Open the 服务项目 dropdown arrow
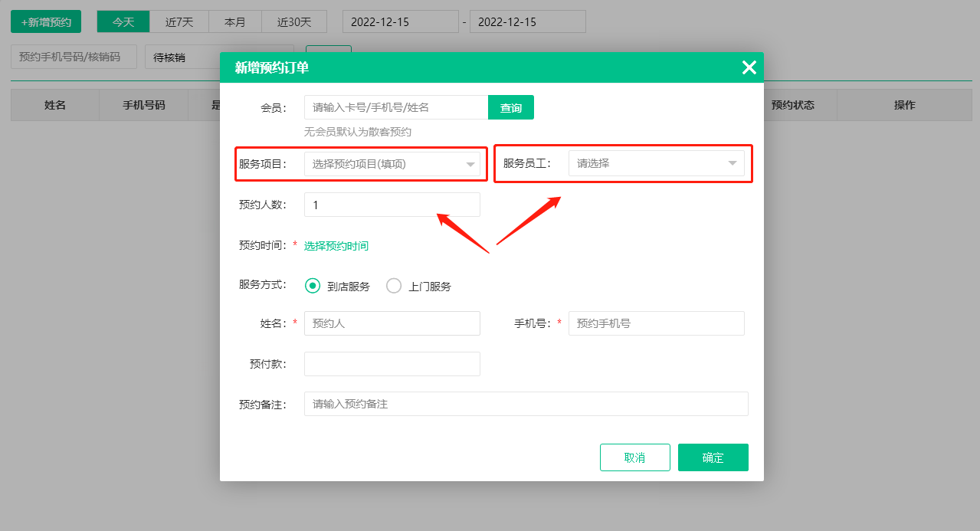 tap(470, 164)
